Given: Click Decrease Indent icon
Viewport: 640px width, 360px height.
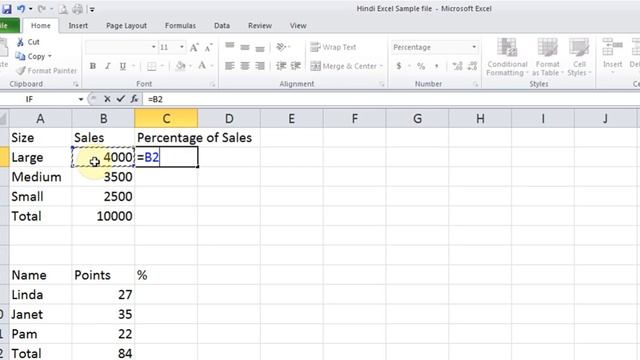Looking at the screenshot, I should coord(281,66).
